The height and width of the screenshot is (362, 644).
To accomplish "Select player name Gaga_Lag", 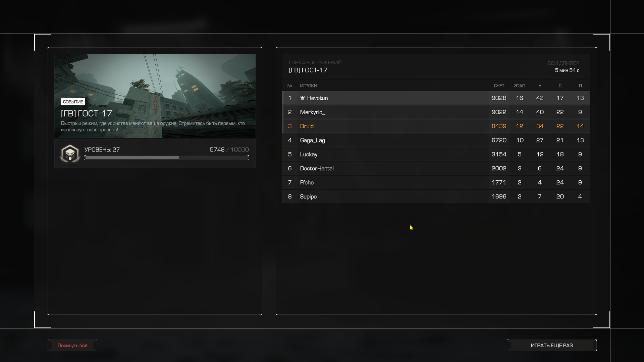I will coord(312,140).
